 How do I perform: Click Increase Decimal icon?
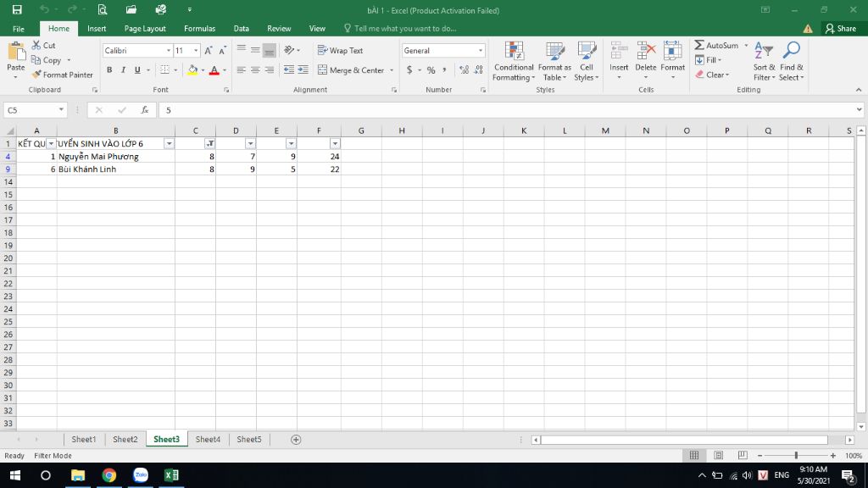pos(464,69)
